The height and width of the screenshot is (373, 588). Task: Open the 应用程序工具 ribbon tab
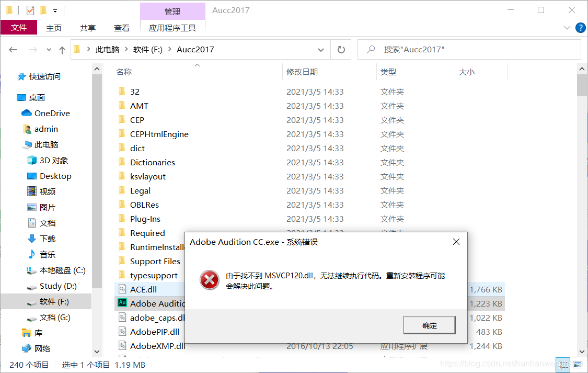click(x=172, y=28)
